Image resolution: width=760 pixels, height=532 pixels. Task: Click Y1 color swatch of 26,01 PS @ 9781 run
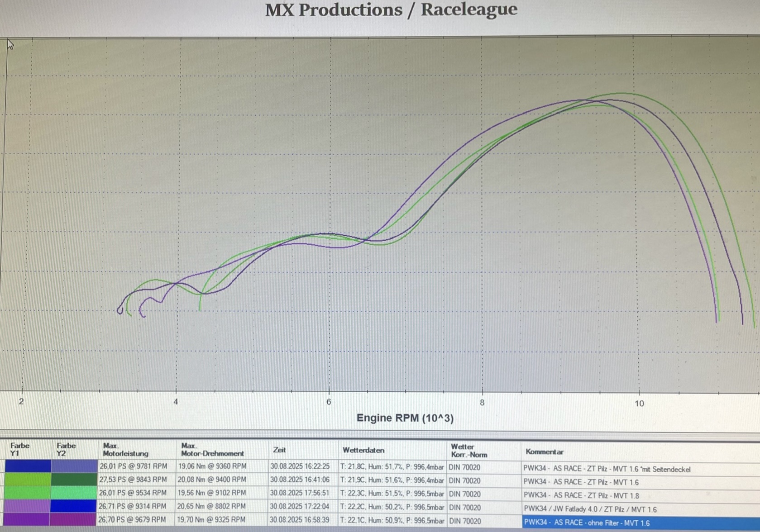[28, 466]
